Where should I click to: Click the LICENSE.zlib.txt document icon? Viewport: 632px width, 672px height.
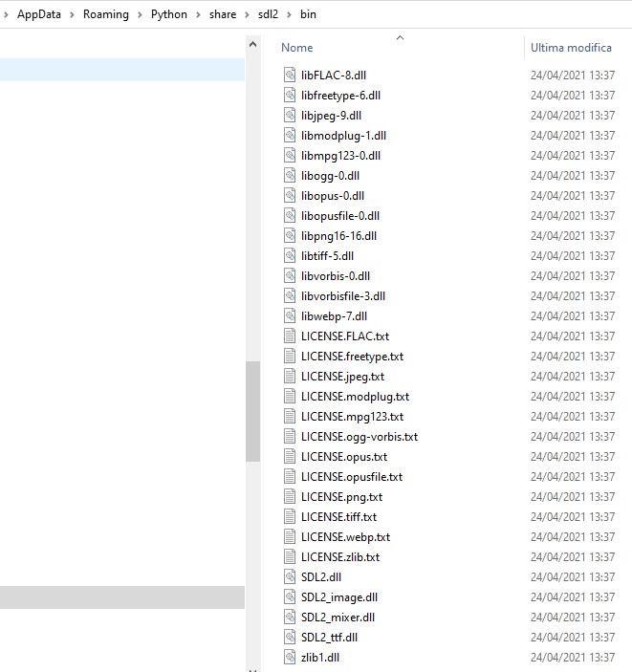pos(290,556)
